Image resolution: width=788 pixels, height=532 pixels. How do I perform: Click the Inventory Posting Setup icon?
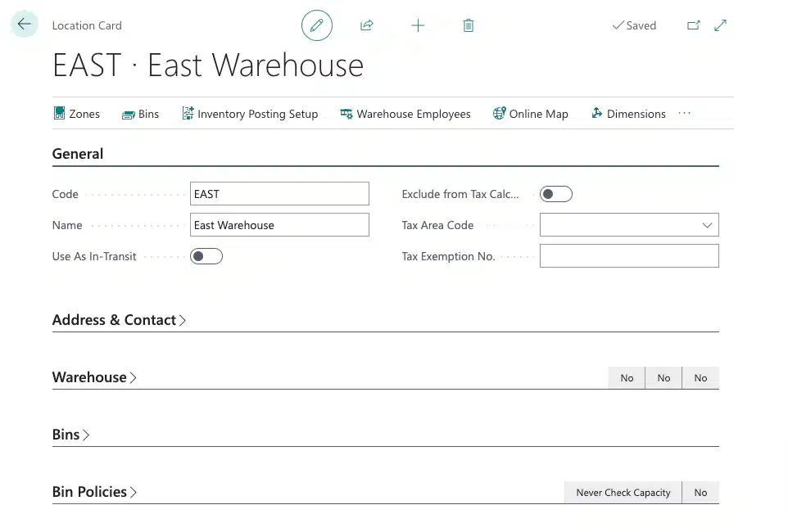pos(188,113)
